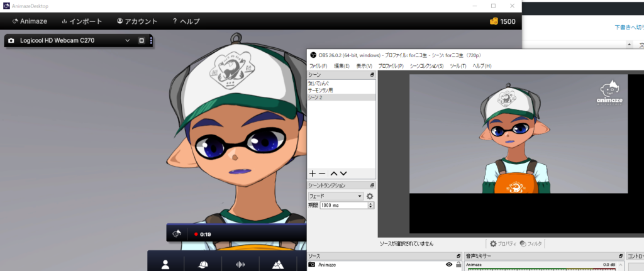
Task: Open the mountains background tab in bottom toolbar
Action: 277,265
